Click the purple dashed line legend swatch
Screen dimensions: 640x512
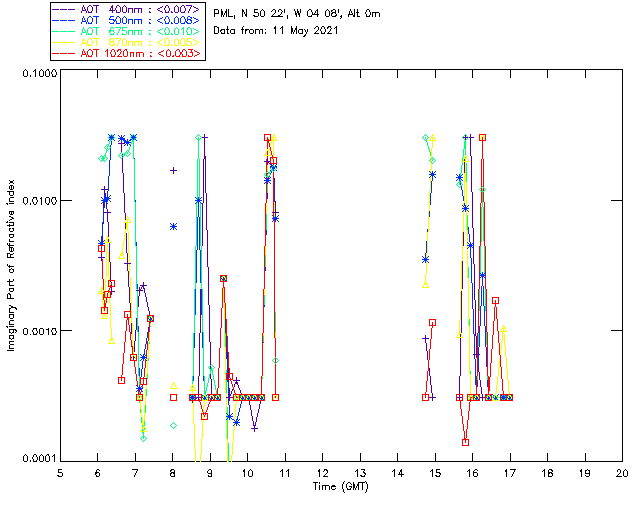[x=64, y=9]
